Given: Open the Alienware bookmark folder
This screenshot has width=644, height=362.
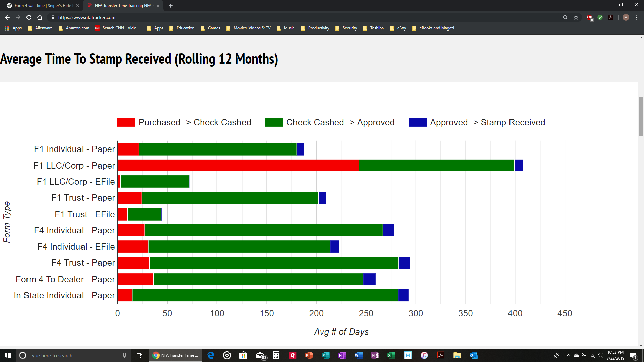Looking at the screenshot, I should point(40,28).
